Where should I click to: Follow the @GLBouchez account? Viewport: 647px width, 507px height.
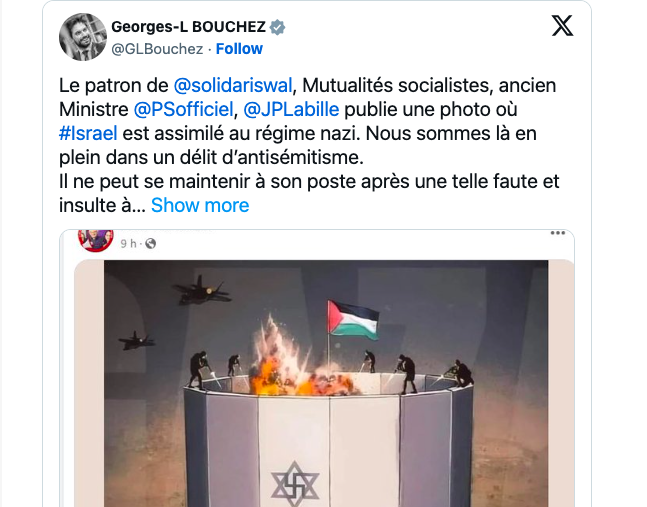(239, 49)
